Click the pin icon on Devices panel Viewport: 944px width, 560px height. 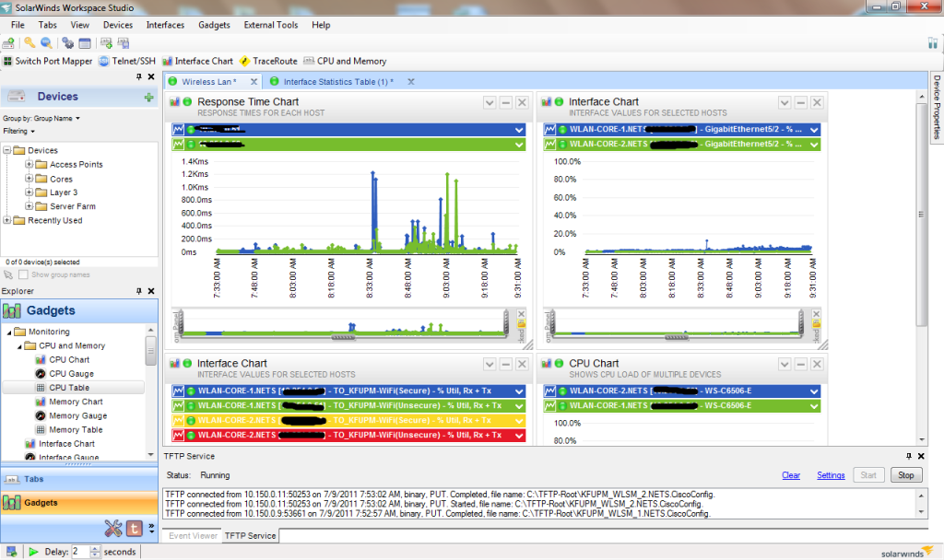[x=139, y=77]
